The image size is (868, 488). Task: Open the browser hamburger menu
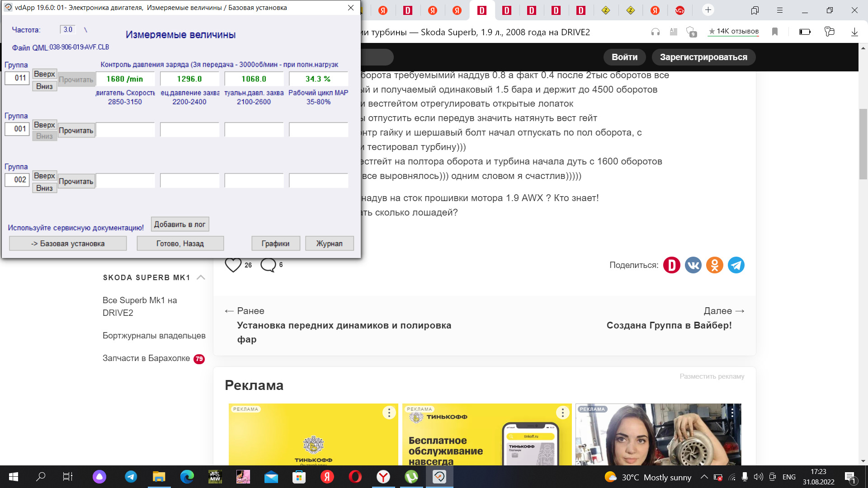[779, 10]
